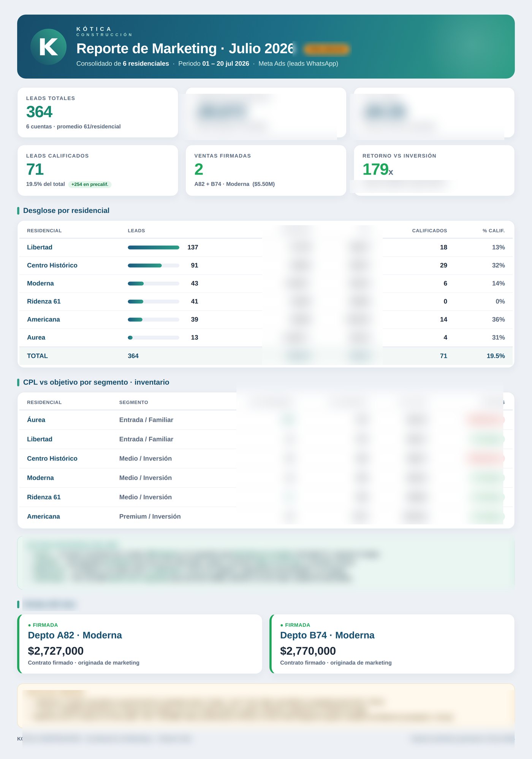Viewport: 532px width, 759px height.
Task: Click 'Meta Ads (leads WhatsApp)' in header
Action: (x=298, y=64)
